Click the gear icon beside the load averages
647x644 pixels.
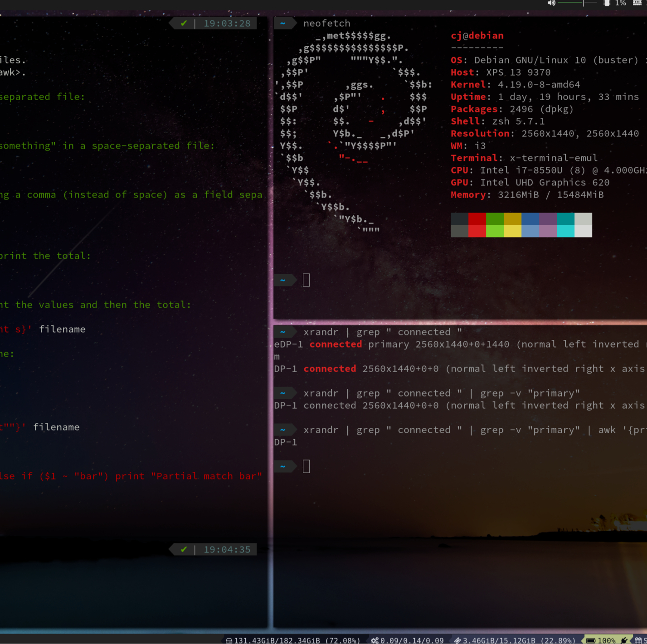[375, 640]
